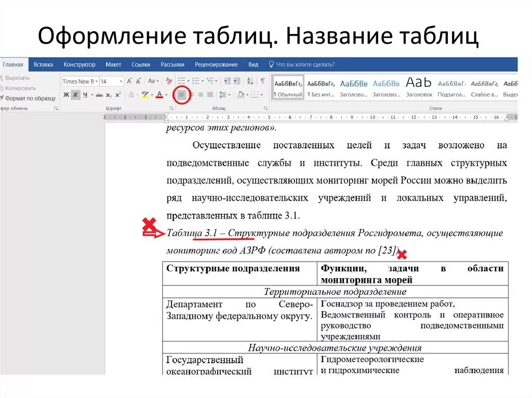Expand the underline style arrow
This screenshot has height=398, width=532.
coord(92,95)
